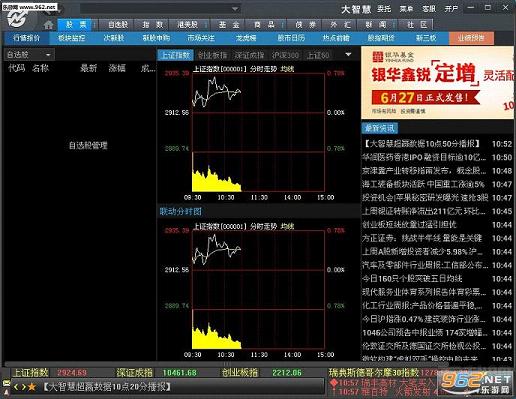Open the 大智慧超赢数据10点50分播报 news item
Screen dimensions: 516x399
[x=437, y=144]
